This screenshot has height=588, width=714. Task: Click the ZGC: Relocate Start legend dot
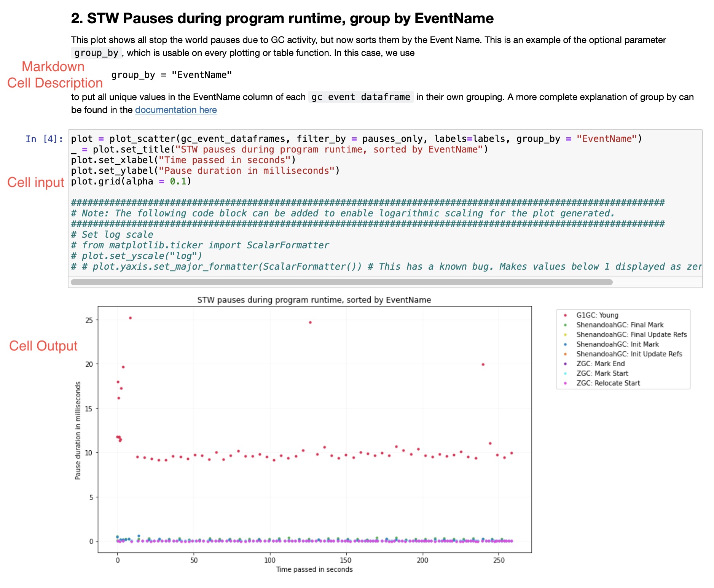565,383
